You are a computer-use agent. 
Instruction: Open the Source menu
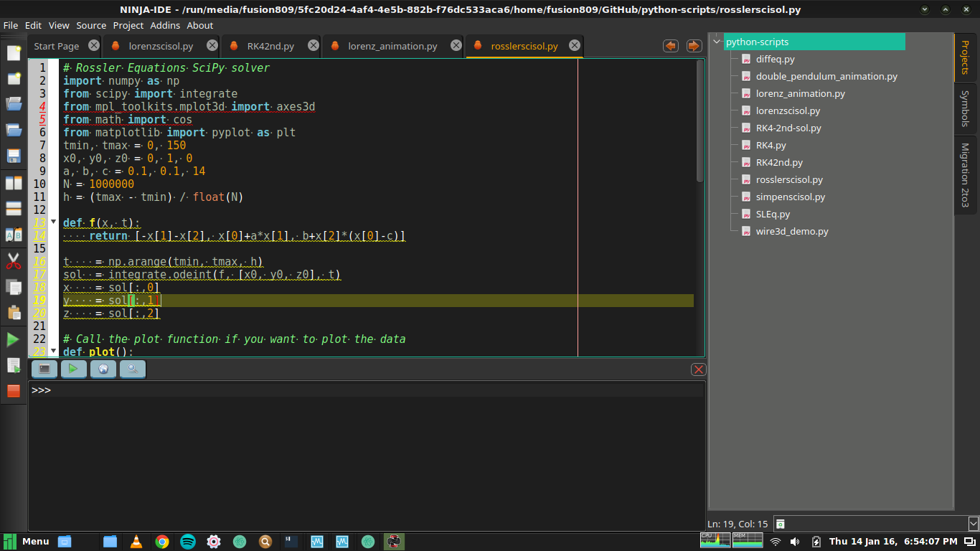coord(91,25)
